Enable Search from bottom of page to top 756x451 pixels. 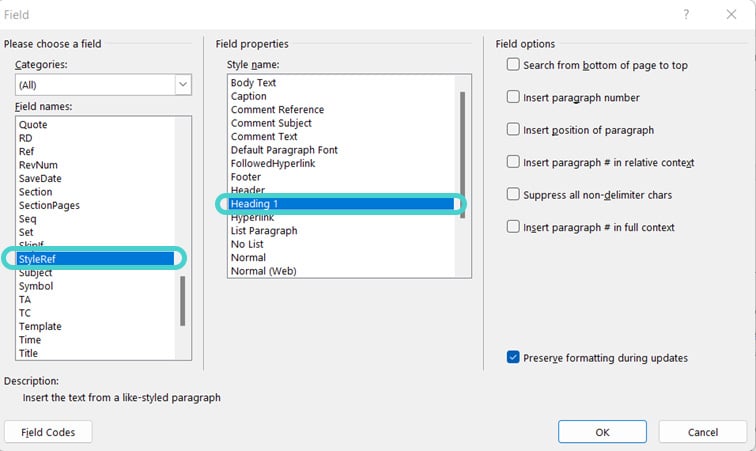[514, 65]
